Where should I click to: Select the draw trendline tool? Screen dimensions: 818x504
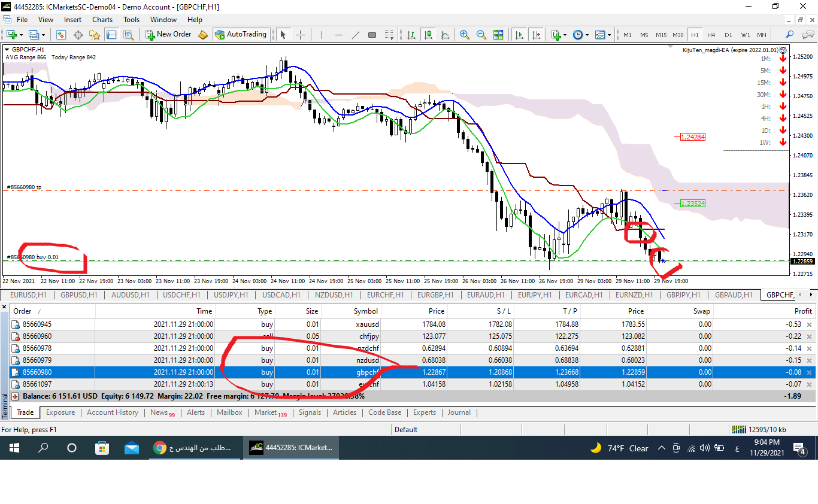(x=355, y=35)
